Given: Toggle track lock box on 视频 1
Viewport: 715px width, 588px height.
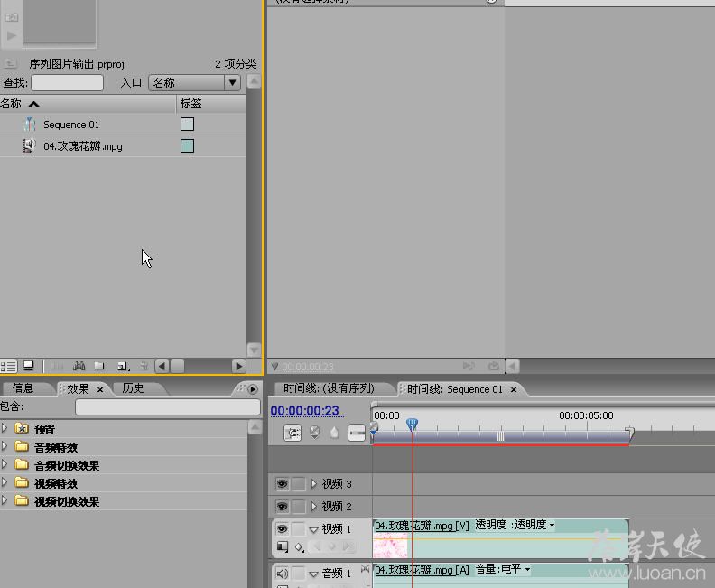Looking at the screenshot, I should pos(298,528).
